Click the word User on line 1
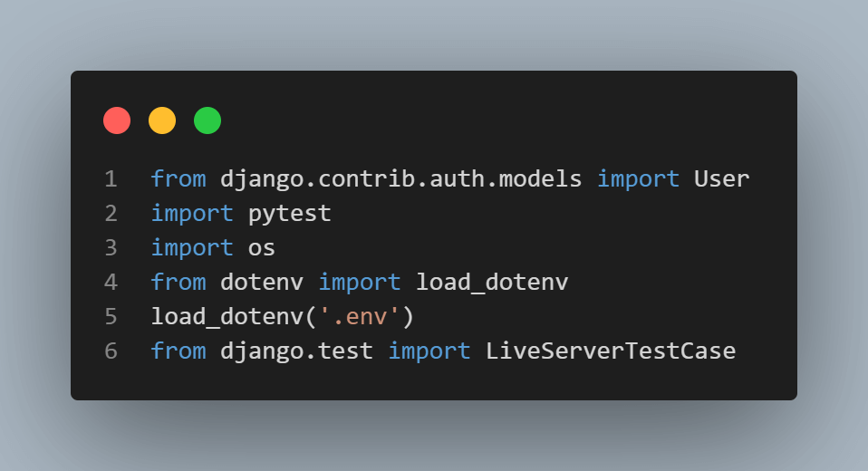 tap(722, 179)
